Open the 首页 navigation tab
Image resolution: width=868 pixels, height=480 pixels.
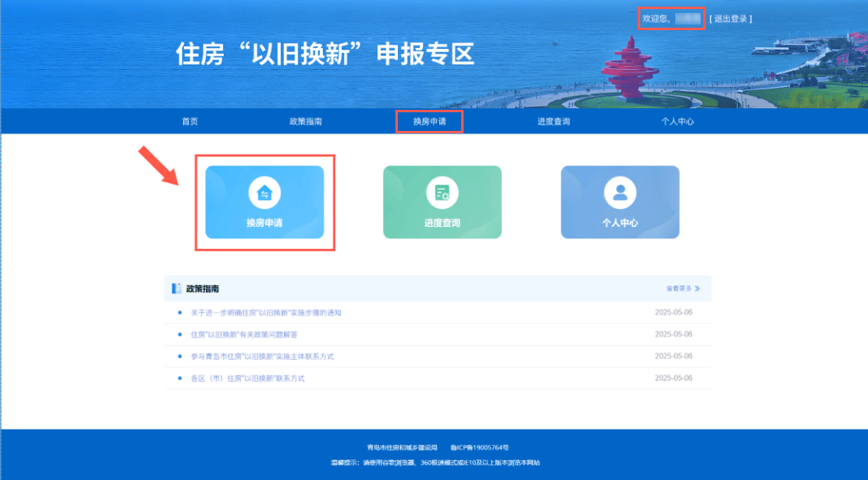click(190, 121)
